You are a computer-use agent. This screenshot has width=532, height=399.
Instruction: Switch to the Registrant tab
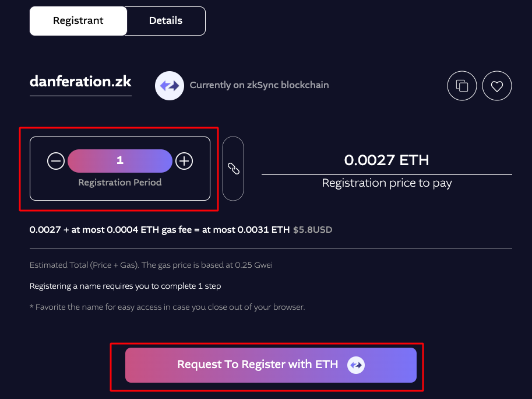point(79,21)
